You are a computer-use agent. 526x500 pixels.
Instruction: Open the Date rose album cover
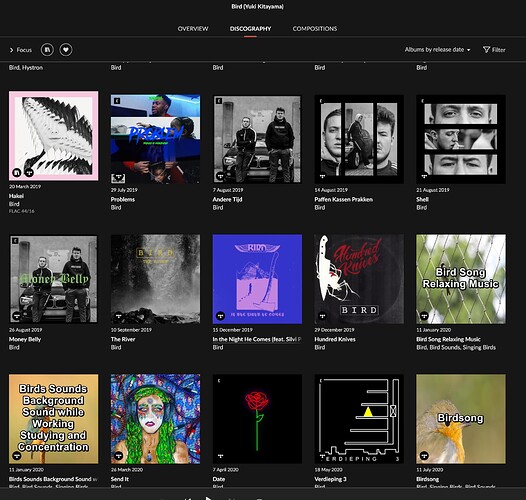(257, 419)
